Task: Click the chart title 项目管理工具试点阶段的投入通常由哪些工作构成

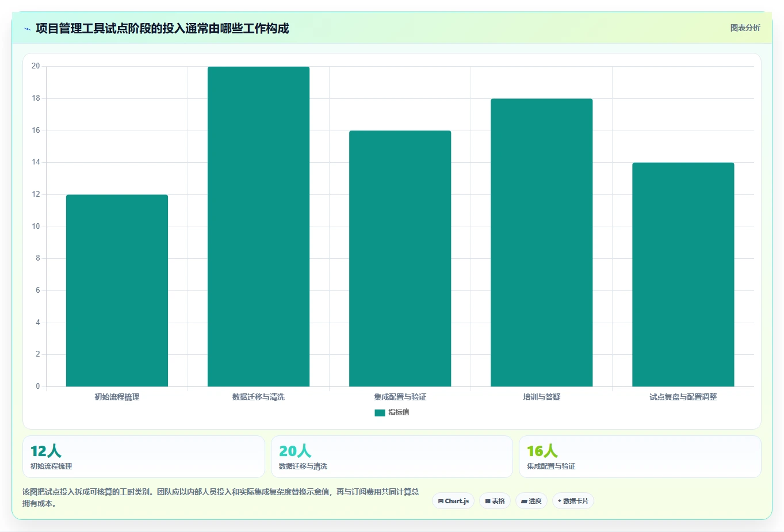Action: point(162,28)
